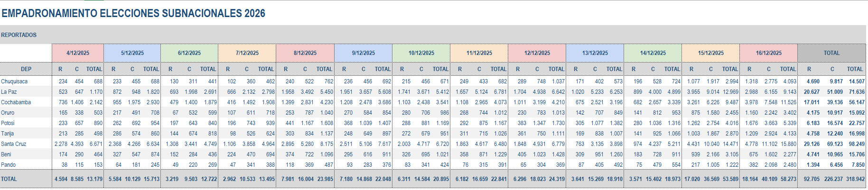Open the Chuquisaca department row label

[14, 81]
